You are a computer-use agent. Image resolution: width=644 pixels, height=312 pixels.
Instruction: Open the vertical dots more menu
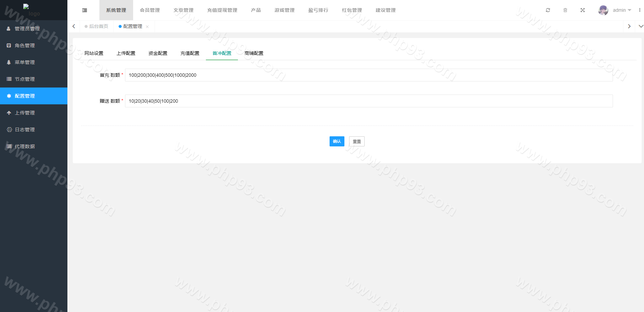click(x=639, y=10)
